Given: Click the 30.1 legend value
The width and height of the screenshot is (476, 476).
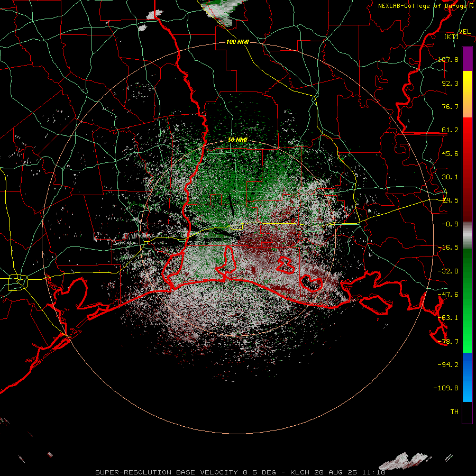Looking at the screenshot, I should click(450, 177).
